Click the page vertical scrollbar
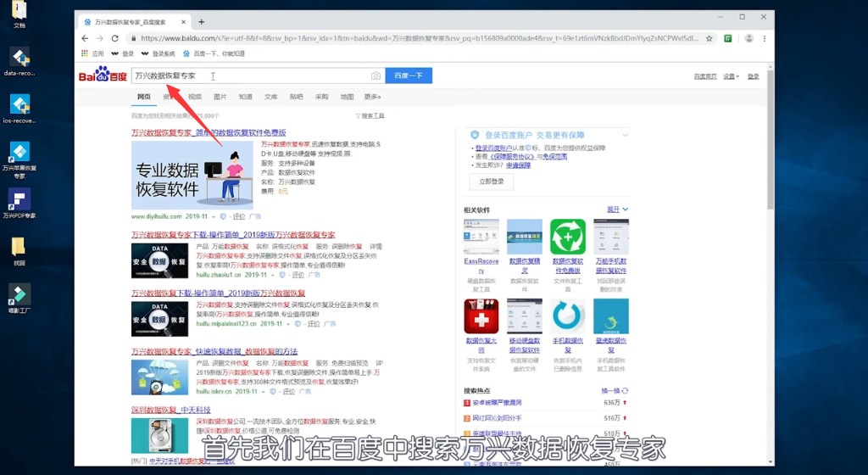Viewport: 868px width, 475px height. 770,138
